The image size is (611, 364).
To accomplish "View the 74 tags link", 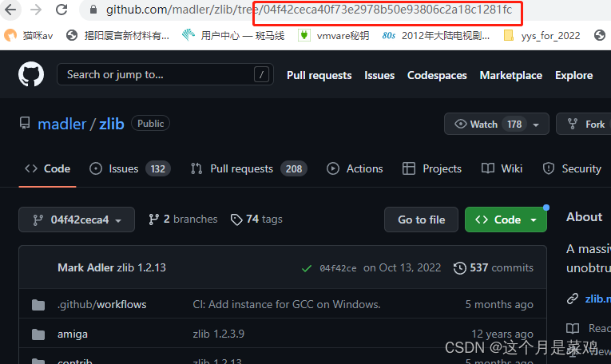I will (x=256, y=220).
